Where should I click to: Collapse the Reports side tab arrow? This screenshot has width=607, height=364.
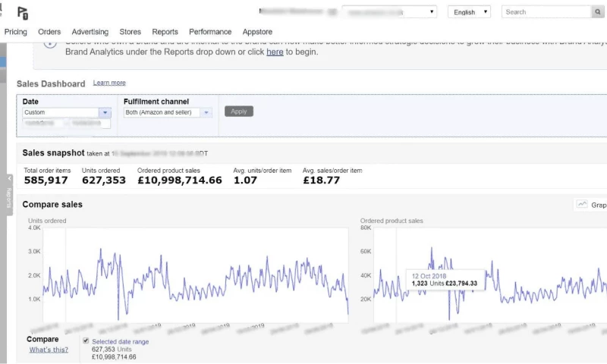coord(10,178)
